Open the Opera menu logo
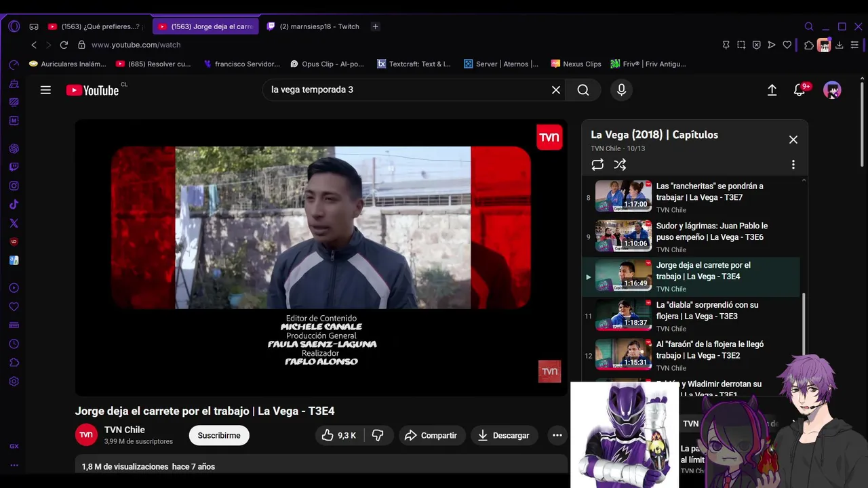Image resolution: width=868 pixels, height=488 pixels. pos(14,26)
